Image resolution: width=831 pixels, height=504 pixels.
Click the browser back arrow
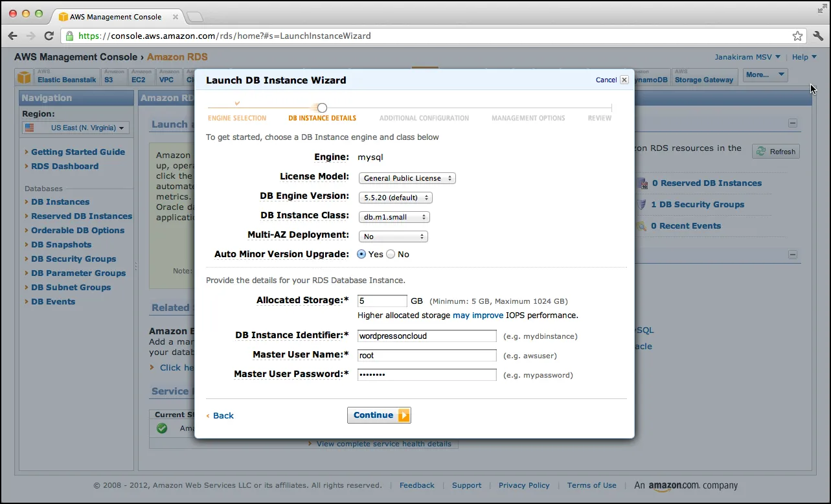tap(12, 36)
